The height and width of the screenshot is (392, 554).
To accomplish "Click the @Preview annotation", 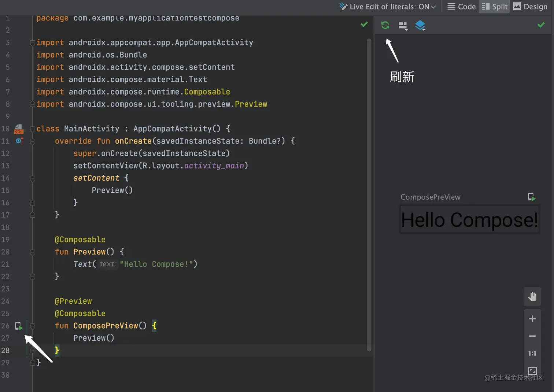I will (x=73, y=301).
